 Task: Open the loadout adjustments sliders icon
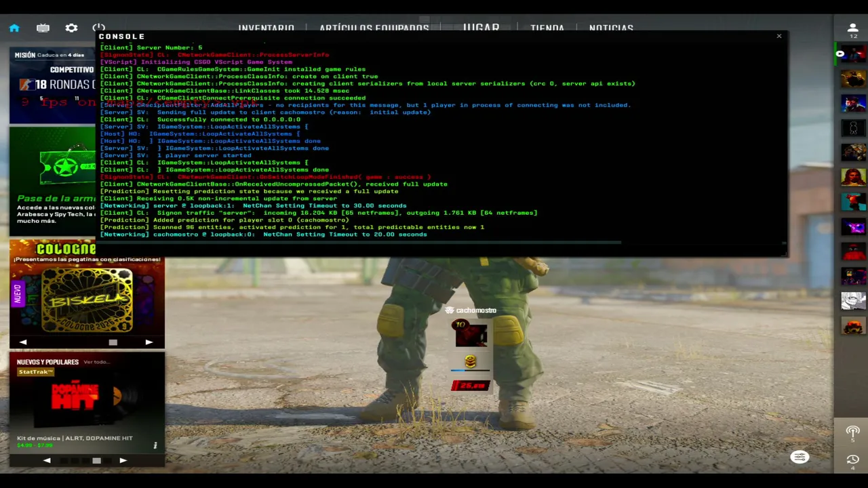click(800, 457)
